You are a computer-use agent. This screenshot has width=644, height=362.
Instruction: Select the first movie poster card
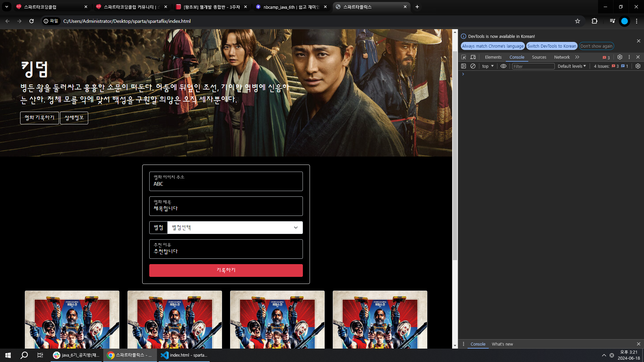coord(72,319)
